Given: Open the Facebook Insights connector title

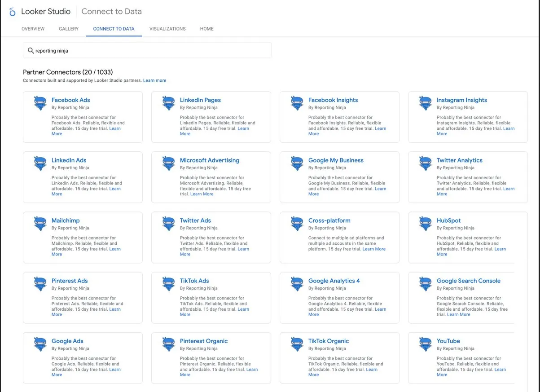Looking at the screenshot, I should (x=333, y=100).
